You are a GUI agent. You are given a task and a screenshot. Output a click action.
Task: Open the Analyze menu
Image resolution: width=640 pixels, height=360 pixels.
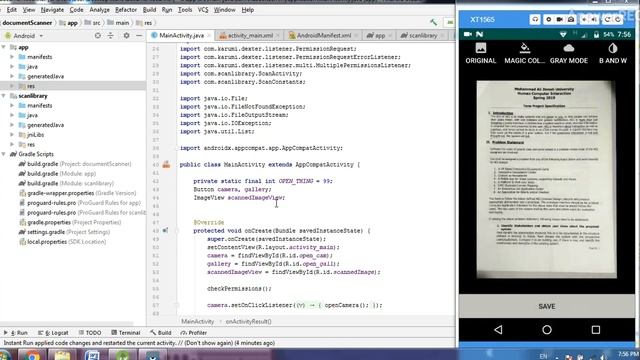[99, 9]
